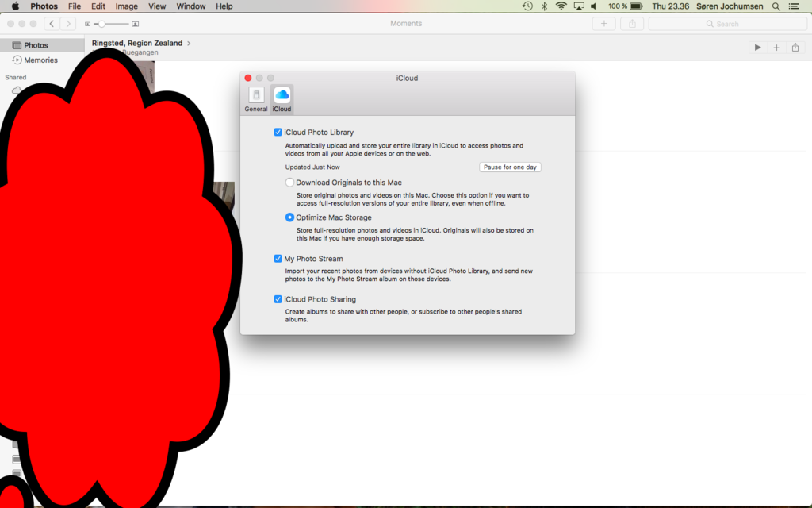Open Spotlight search magnifier
The image size is (812, 508).
(776, 6)
